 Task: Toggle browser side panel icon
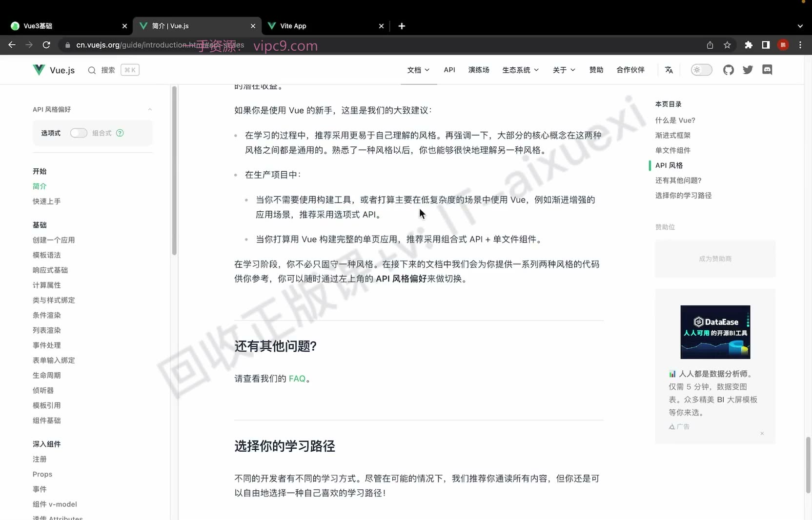766,45
